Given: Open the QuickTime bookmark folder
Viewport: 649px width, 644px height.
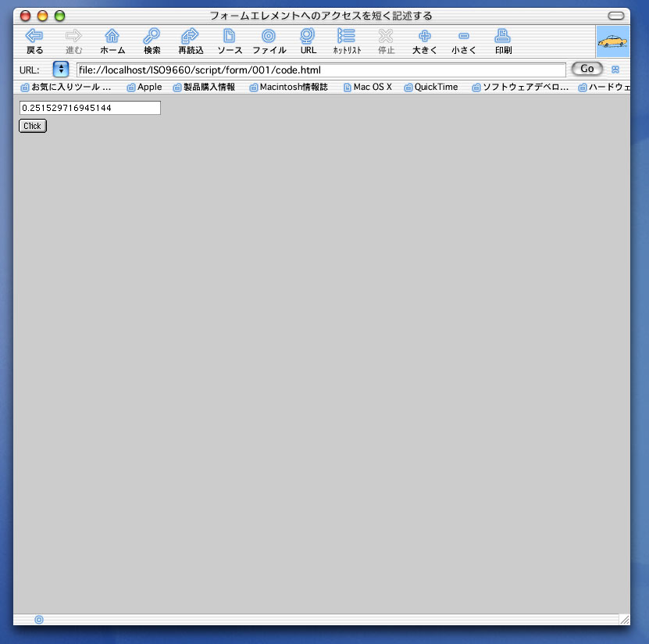Looking at the screenshot, I should 431,87.
